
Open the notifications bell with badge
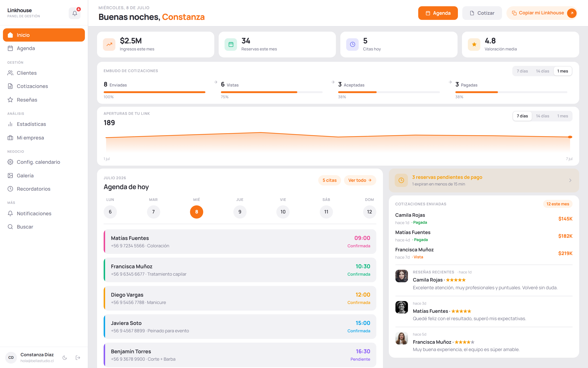pyautogui.click(x=75, y=13)
